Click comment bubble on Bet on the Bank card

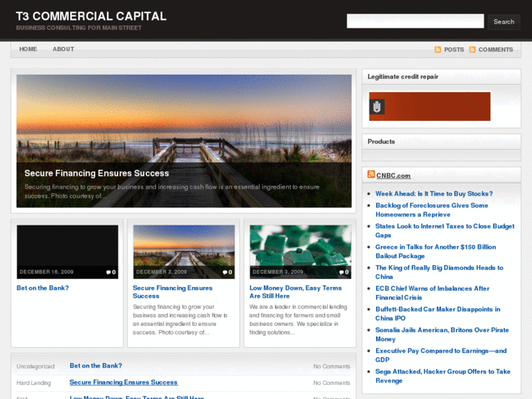108,272
